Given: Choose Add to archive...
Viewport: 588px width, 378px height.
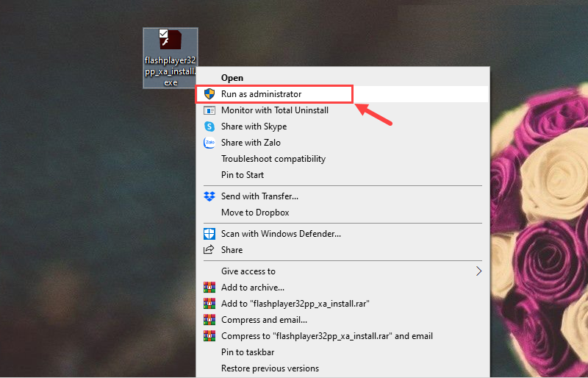Looking at the screenshot, I should pyautogui.click(x=343, y=288).
